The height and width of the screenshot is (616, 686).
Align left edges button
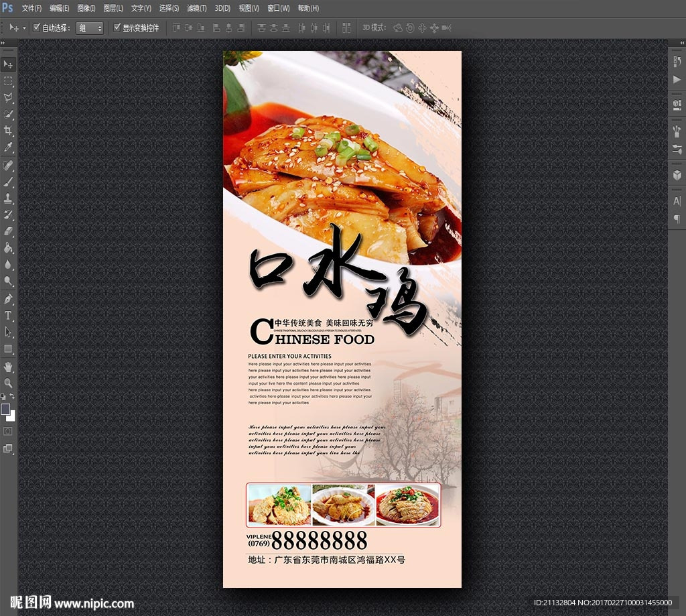[x=216, y=28]
